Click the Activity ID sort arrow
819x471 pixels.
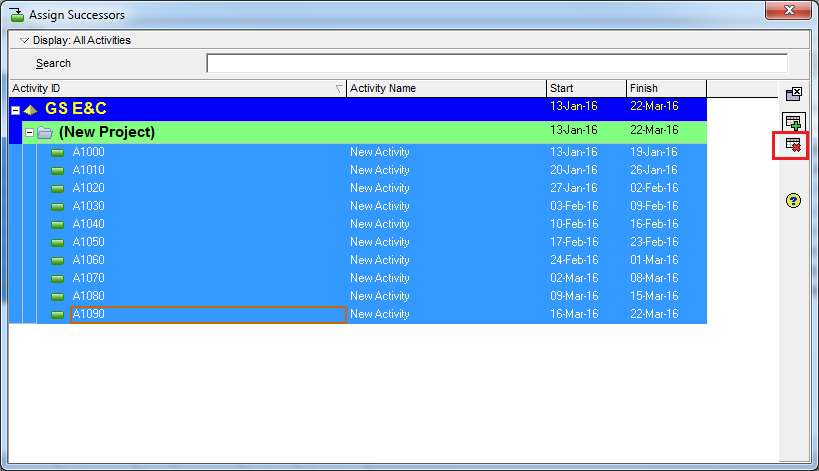point(339,89)
